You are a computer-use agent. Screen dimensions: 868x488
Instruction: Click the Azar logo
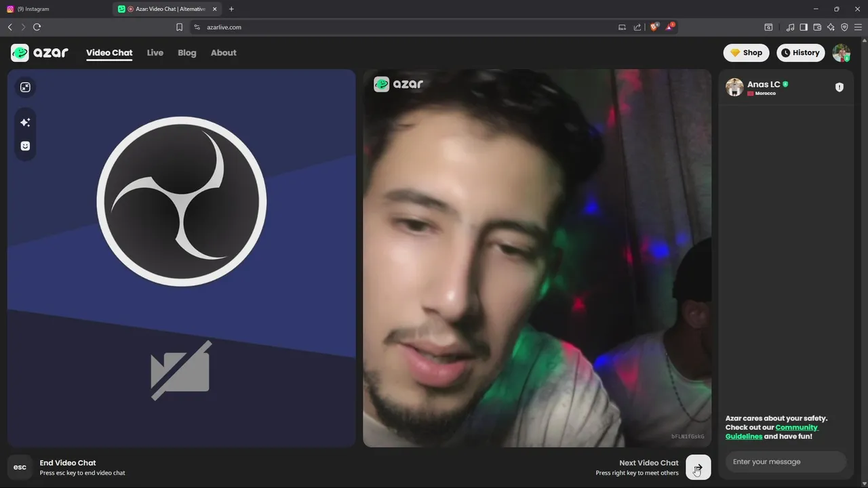point(39,53)
